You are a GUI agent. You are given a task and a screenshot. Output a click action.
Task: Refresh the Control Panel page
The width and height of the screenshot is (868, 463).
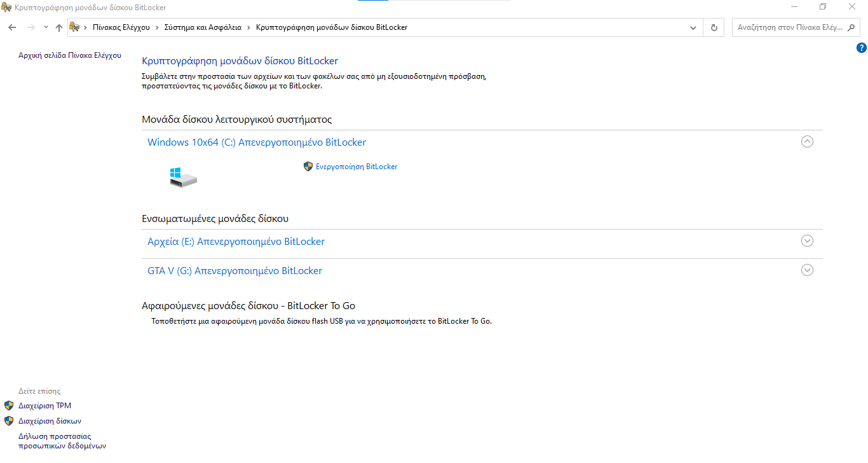pos(714,27)
